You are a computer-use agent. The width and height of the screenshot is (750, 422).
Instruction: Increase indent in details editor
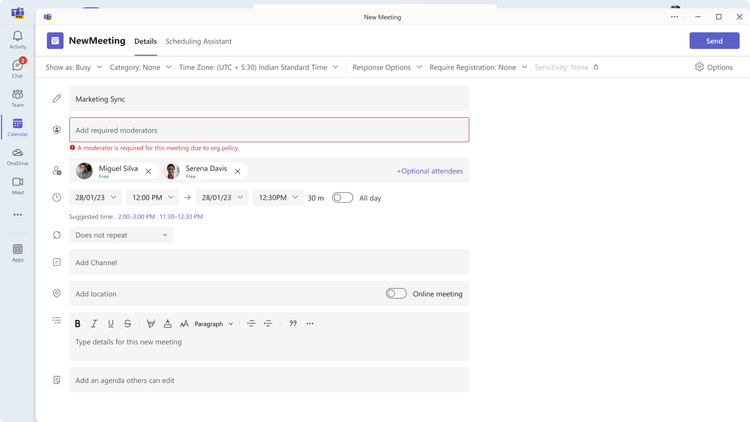click(268, 324)
